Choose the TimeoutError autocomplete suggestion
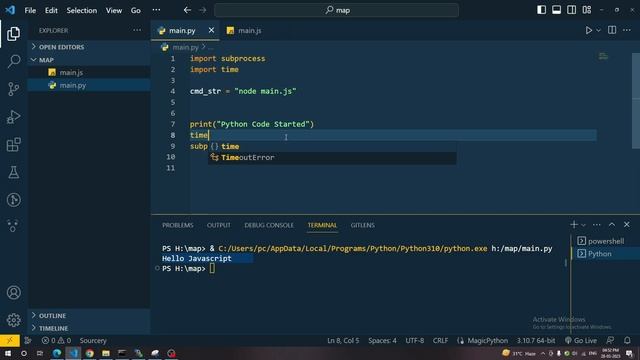Image resolution: width=640 pixels, height=360 pixels. (x=332, y=158)
